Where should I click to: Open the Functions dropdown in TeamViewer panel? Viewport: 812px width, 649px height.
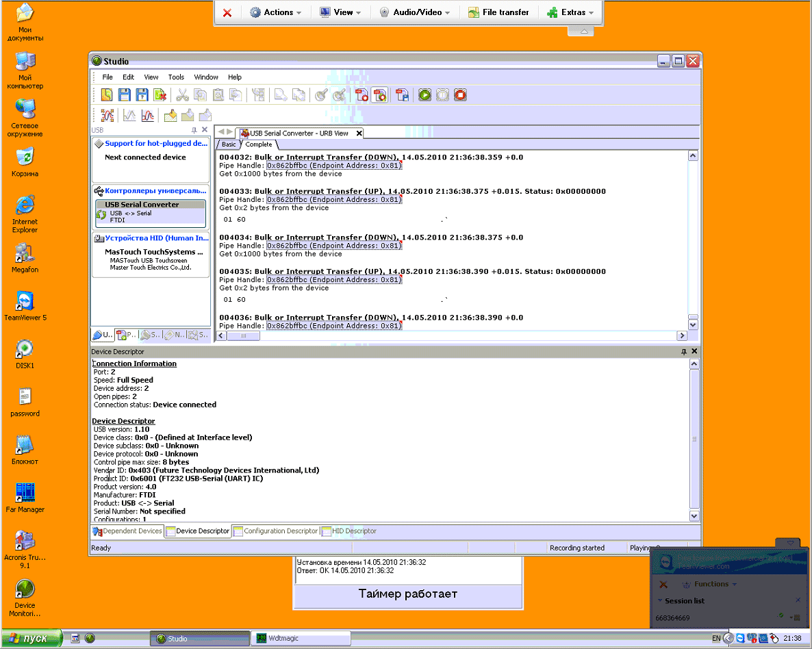point(709,584)
